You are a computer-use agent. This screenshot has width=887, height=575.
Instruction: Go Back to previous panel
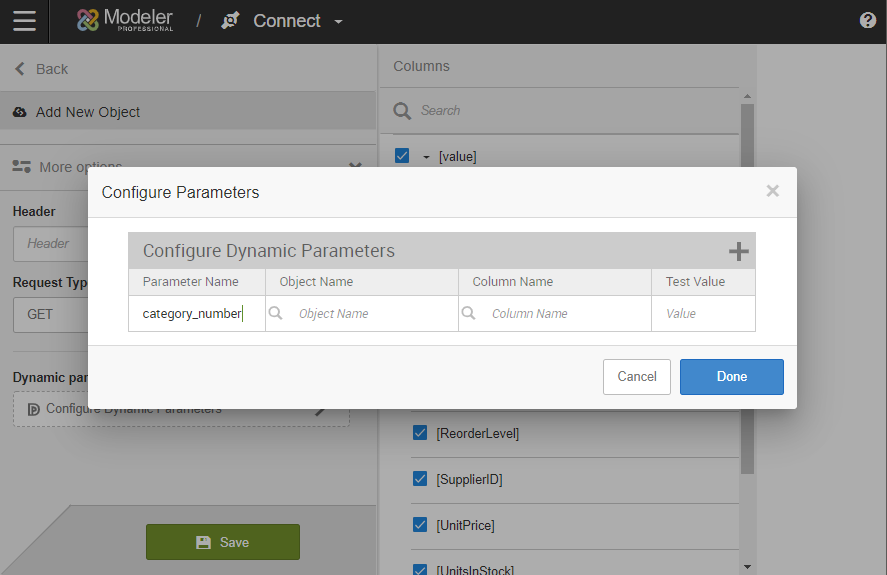tap(41, 69)
